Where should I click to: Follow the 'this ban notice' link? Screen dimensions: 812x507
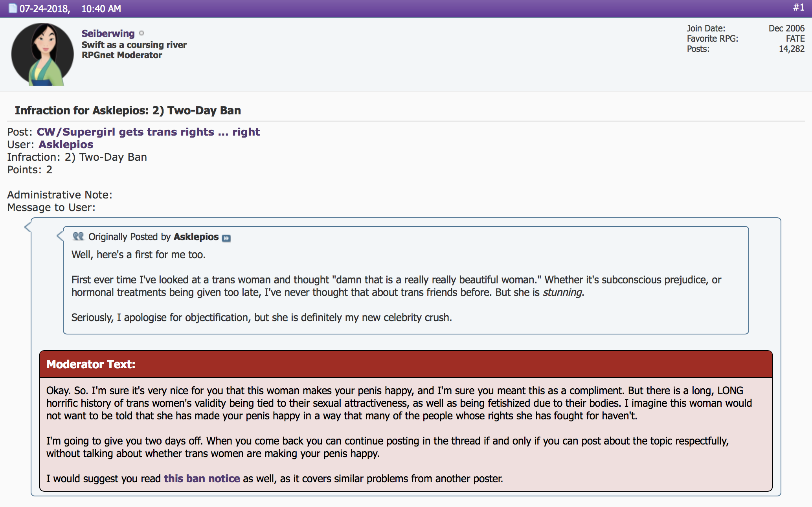(202, 478)
